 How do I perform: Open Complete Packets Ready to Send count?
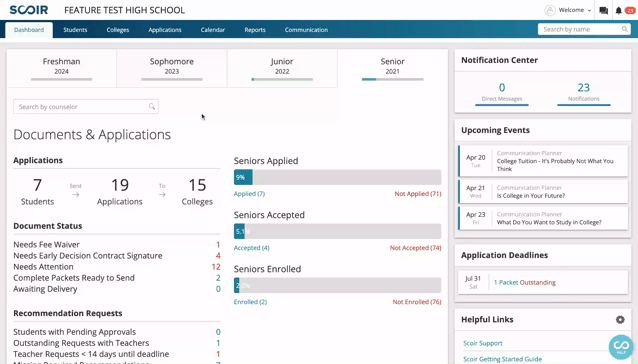click(x=218, y=278)
